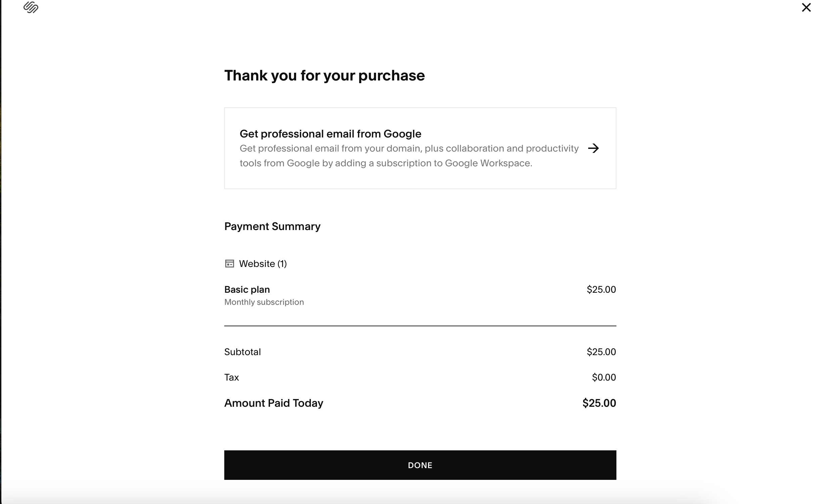The width and height of the screenshot is (838, 504).
Task: Click the Subtotal label
Action: click(x=242, y=352)
